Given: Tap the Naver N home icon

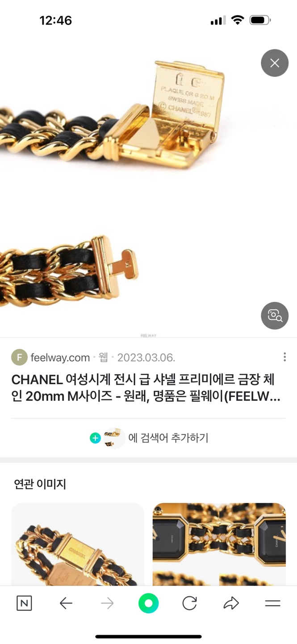Looking at the screenshot, I should pos(24,603).
